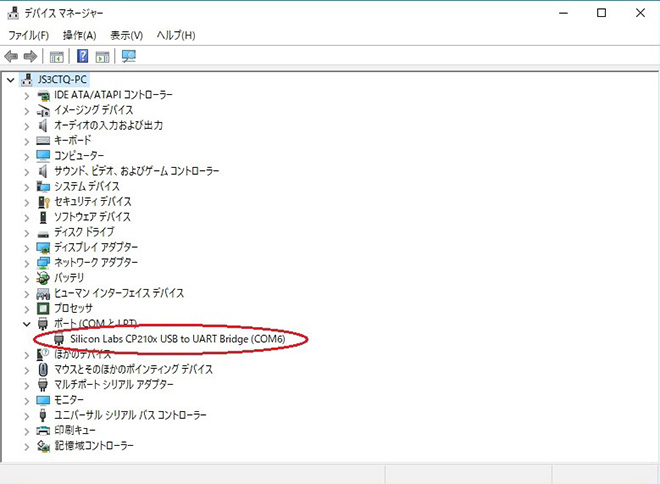This screenshot has height=484, width=660.
Task: Click the バッテリ battery icon
Action: click(43, 278)
